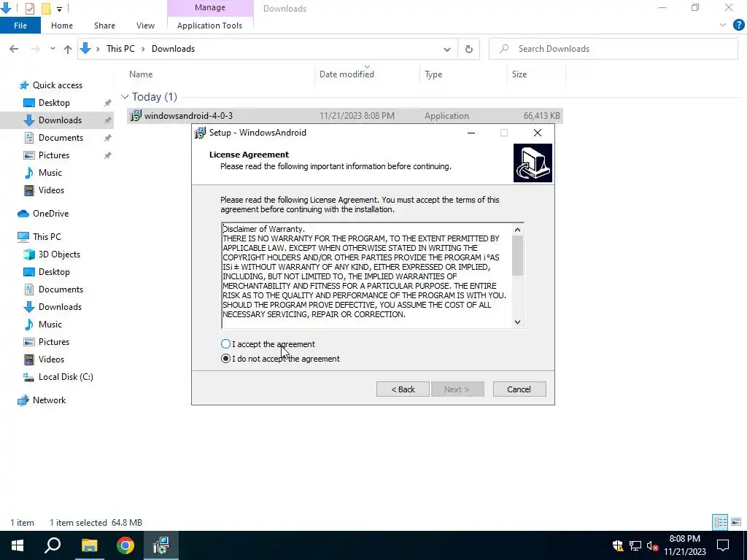The width and height of the screenshot is (747, 560).
Task: Open OneDrive in the navigation pane
Action: click(50, 214)
